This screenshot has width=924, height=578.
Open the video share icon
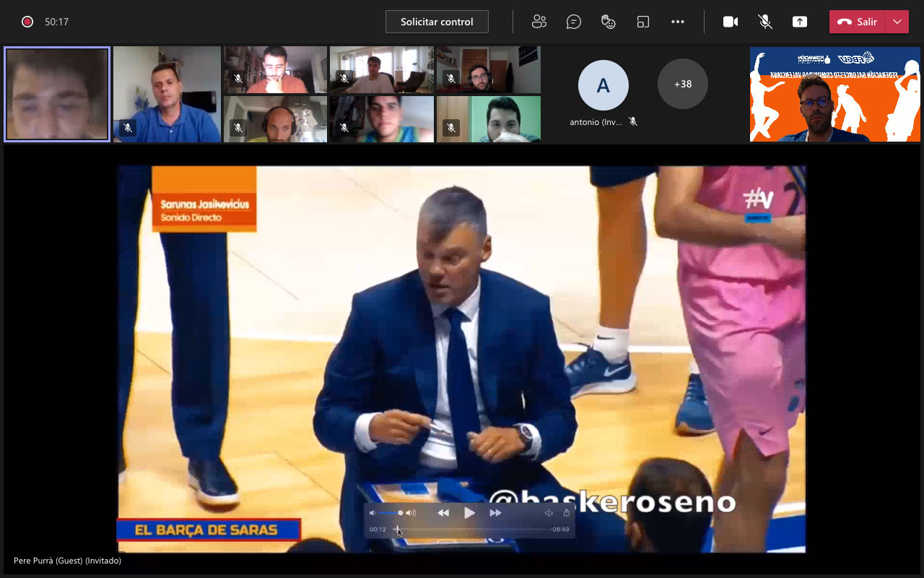[x=567, y=513]
